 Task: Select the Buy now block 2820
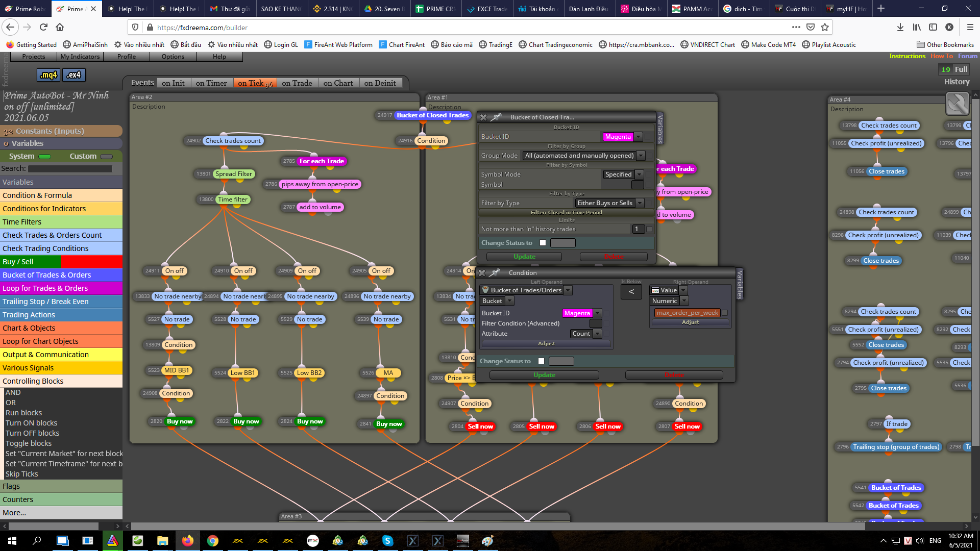(180, 421)
